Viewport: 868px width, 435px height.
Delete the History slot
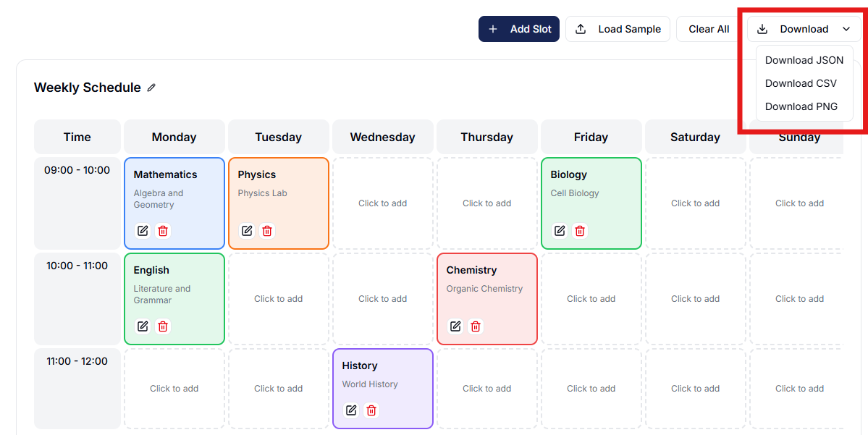(x=371, y=410)
